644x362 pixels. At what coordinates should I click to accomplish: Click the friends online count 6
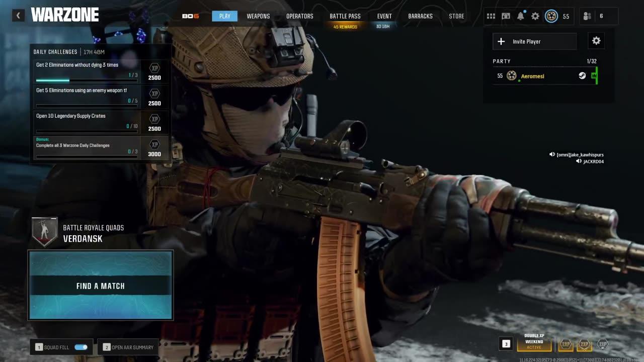coord(601,16)
